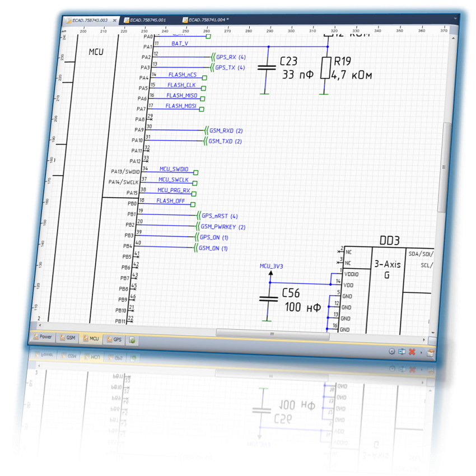Select the FLASH_MISO net label
The height and width of the screenshot is (476, 476).
[x=182, y=95]
